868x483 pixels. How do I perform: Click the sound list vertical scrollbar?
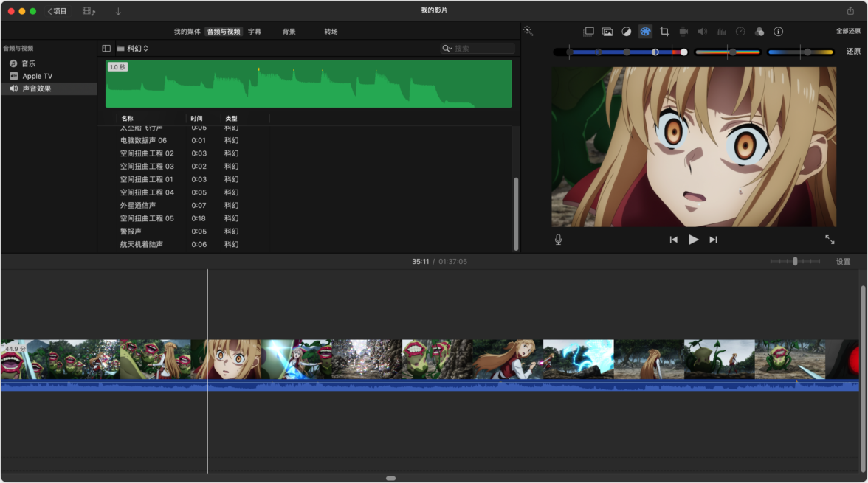pos(516,214)
